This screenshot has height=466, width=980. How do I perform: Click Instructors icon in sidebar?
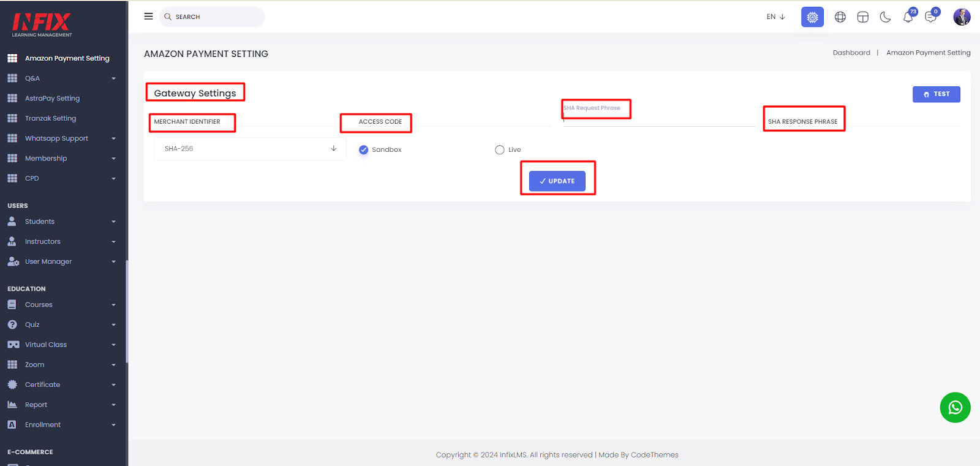(x=12, y=241)
